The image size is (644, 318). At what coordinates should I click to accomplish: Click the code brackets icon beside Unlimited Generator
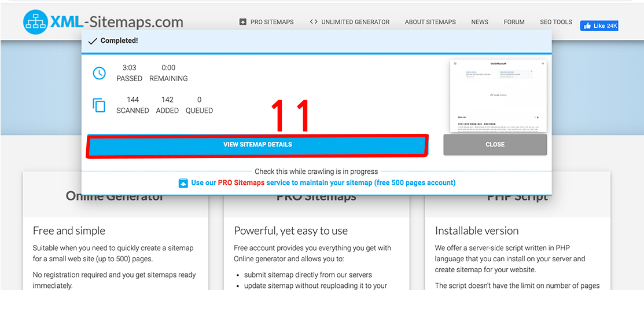click(x=314, y=22)
